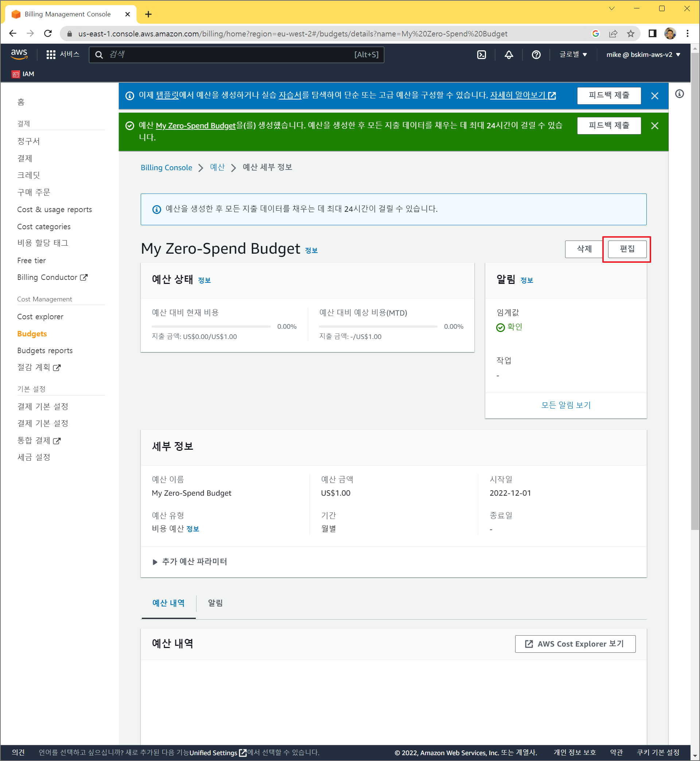Open Cost categories in the sidebar
The image size is (700, 761).
click(x=44, y=226)
